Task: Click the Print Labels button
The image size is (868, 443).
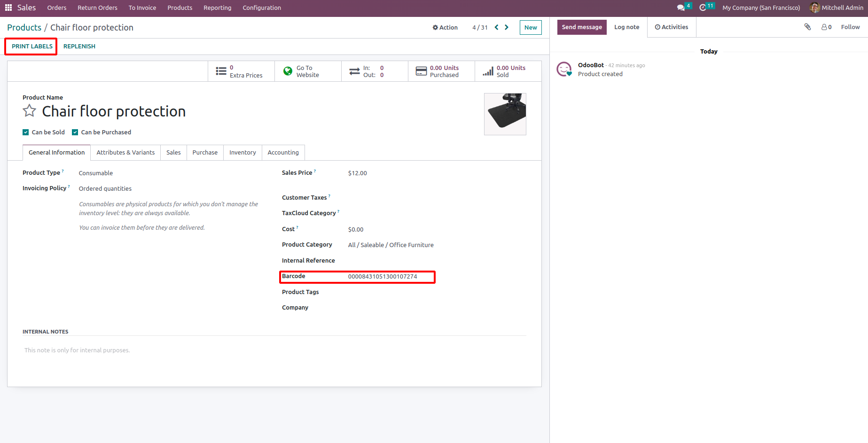Action: pos(32,47)
